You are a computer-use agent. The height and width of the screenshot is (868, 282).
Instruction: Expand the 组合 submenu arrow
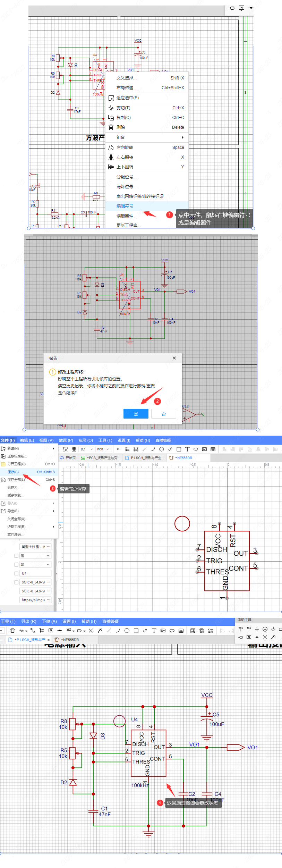[x=183, y=137]
